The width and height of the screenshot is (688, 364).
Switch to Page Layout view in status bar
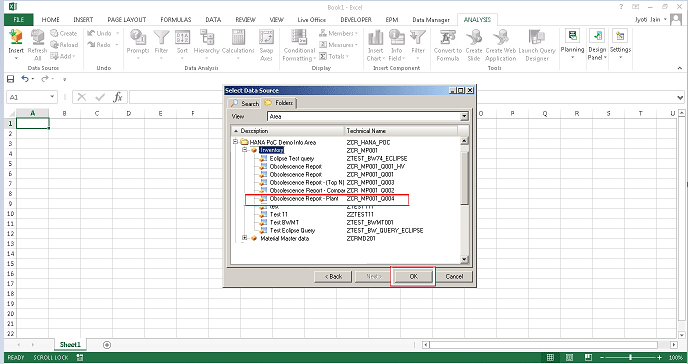coord(569,357)
